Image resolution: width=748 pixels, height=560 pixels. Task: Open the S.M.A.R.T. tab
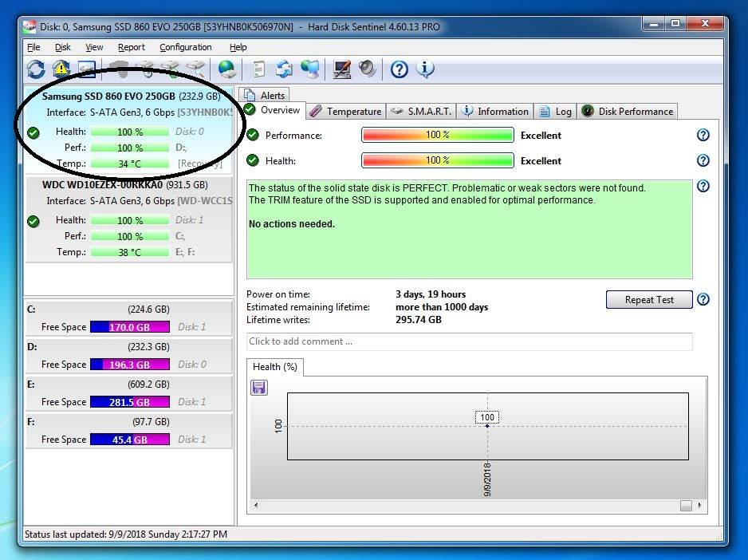coord(421,111)
